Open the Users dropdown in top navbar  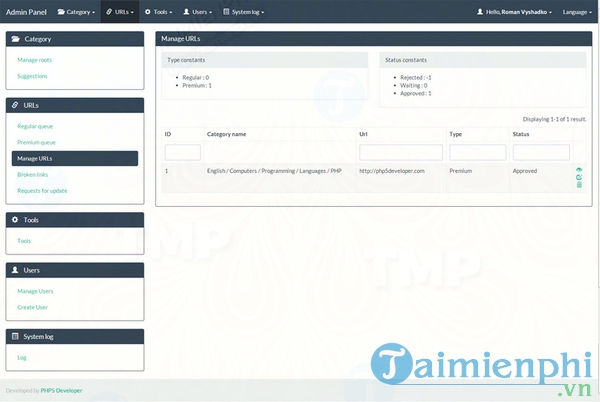[197, 12]
